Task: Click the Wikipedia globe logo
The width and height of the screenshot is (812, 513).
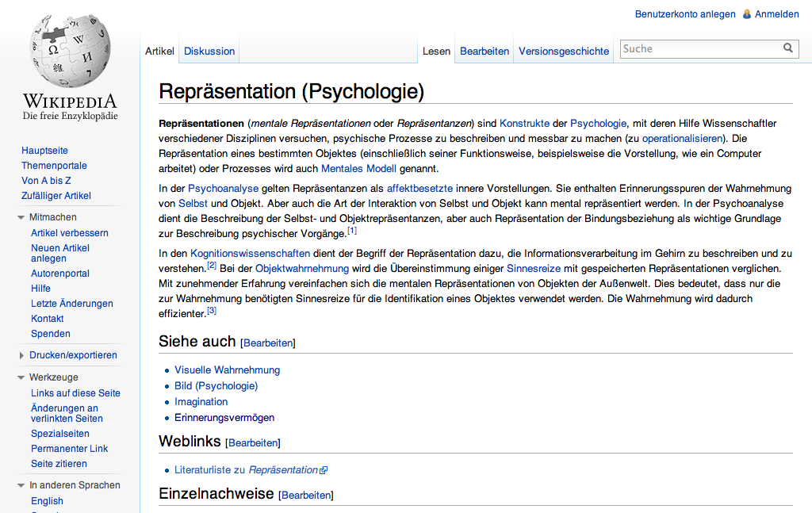Action: point(70,51)
